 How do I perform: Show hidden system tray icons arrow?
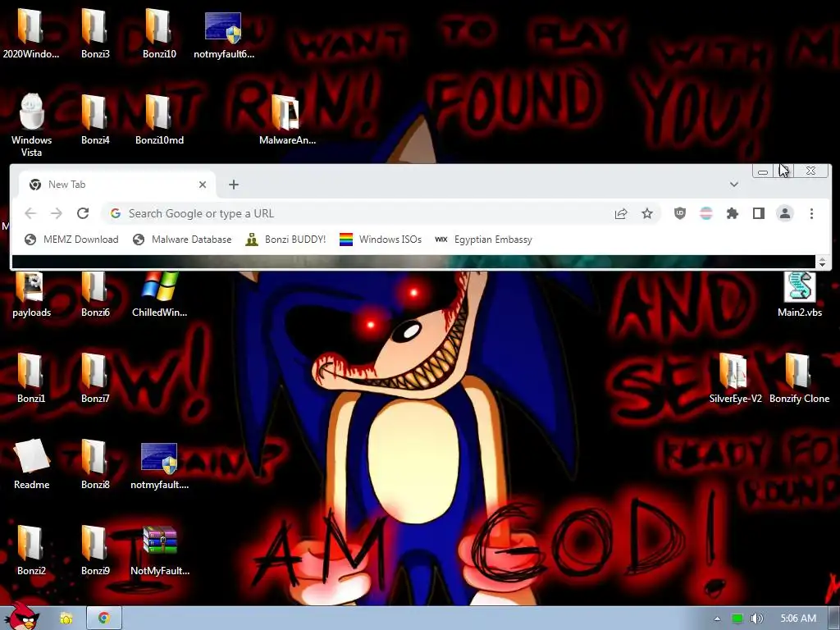(x=717, y=619)
